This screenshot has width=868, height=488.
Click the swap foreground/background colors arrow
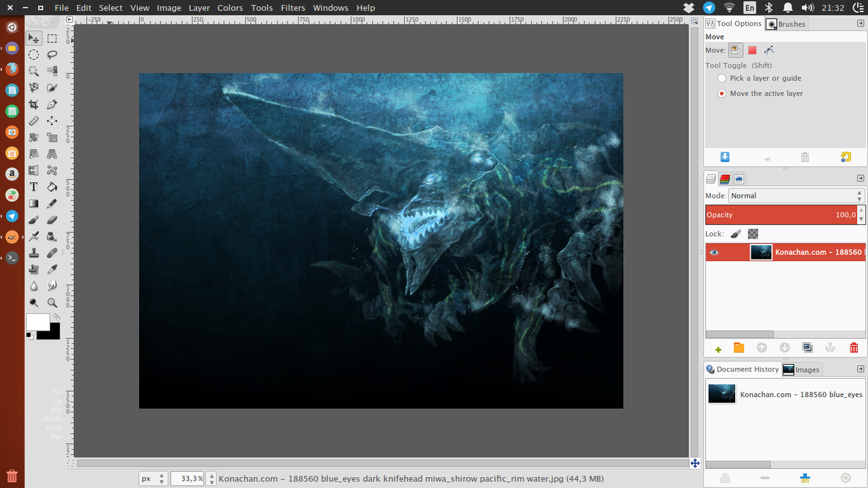tap(56, 317)
